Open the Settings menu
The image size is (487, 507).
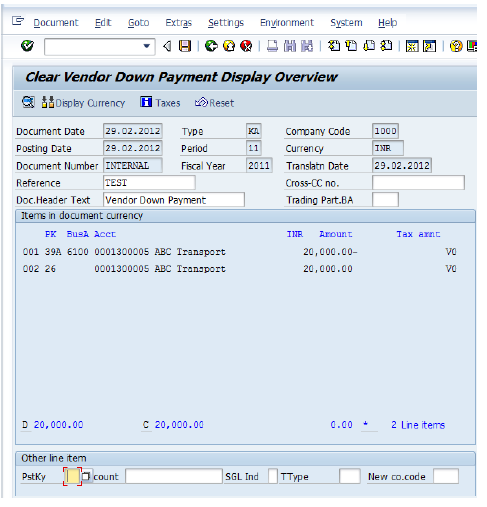pos(226,23)
